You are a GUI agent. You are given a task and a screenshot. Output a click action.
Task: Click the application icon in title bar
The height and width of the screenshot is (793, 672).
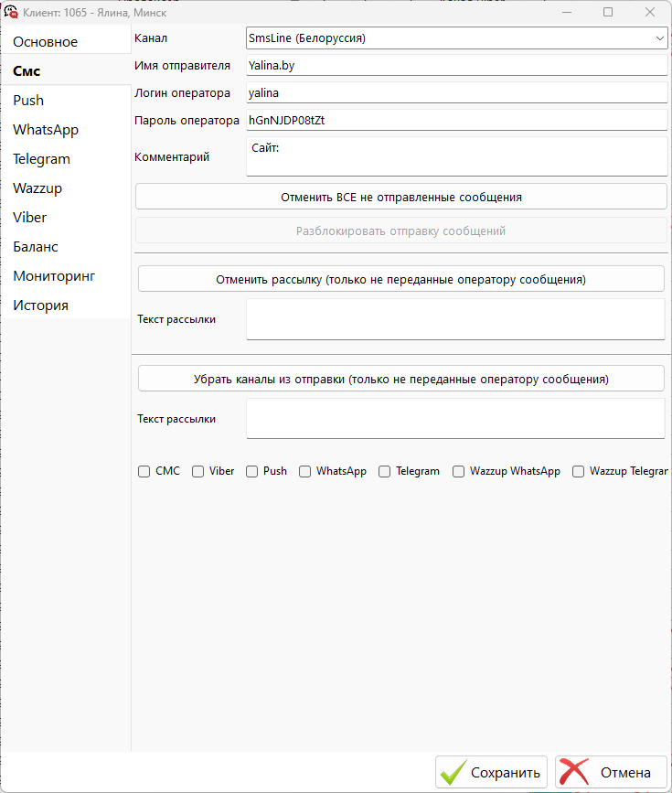(x=11, y=12)
